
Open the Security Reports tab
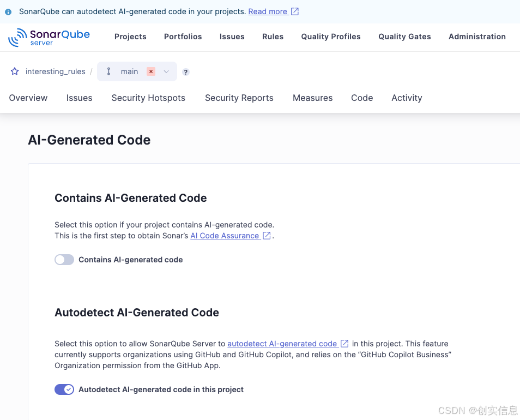click(239, 98)
